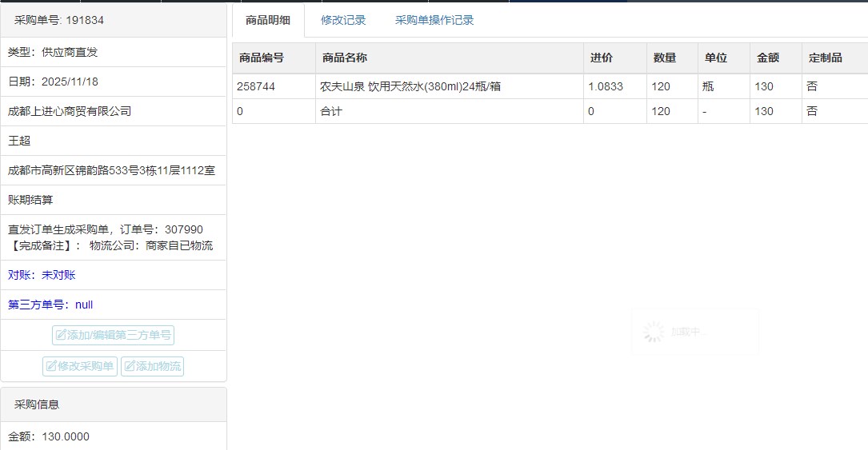
Task: Select product code 258744 cell
Action: (x=256, y=86)
